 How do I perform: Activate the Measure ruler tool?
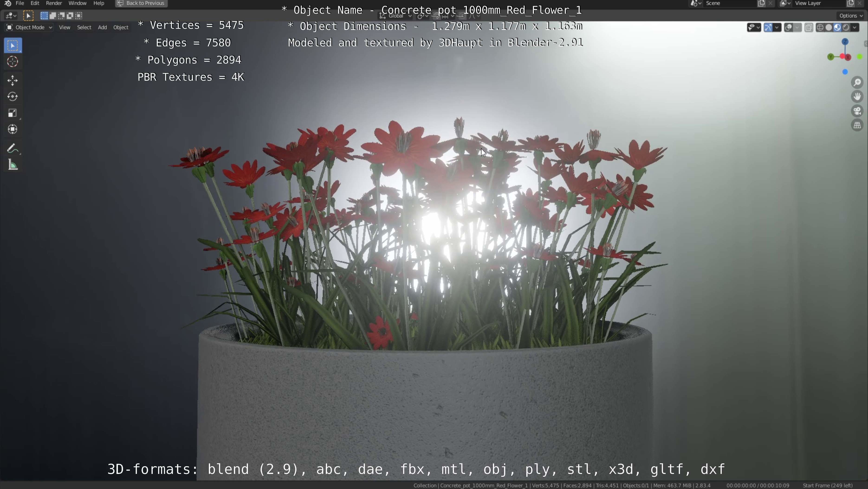click(x=13, y=165)
